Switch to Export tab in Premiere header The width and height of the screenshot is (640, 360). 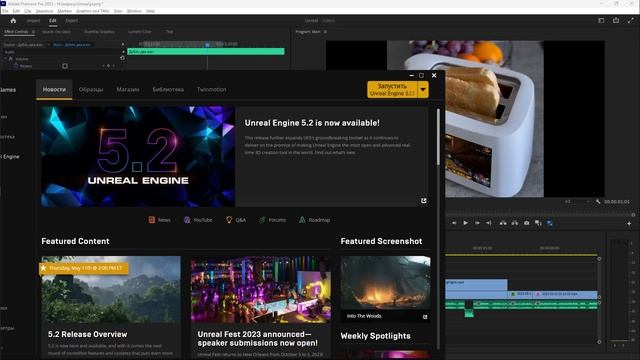[71, 20]
